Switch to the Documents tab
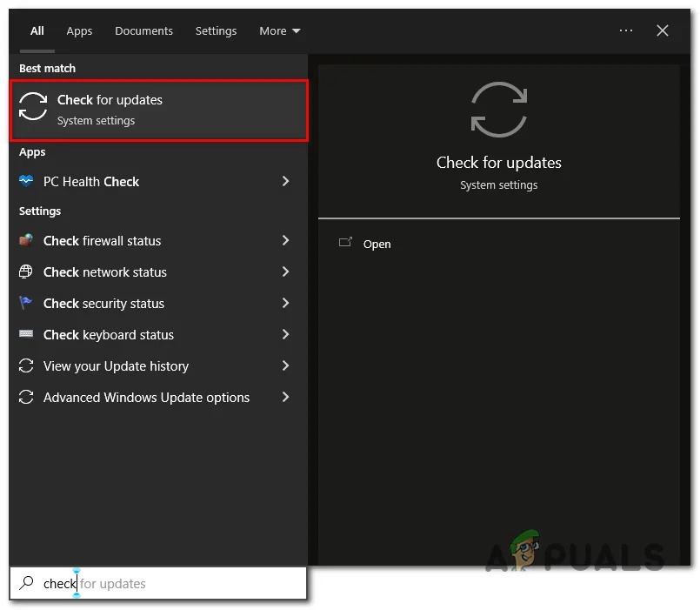The height and width of the screenshot is (610, 700). [143, 30]
